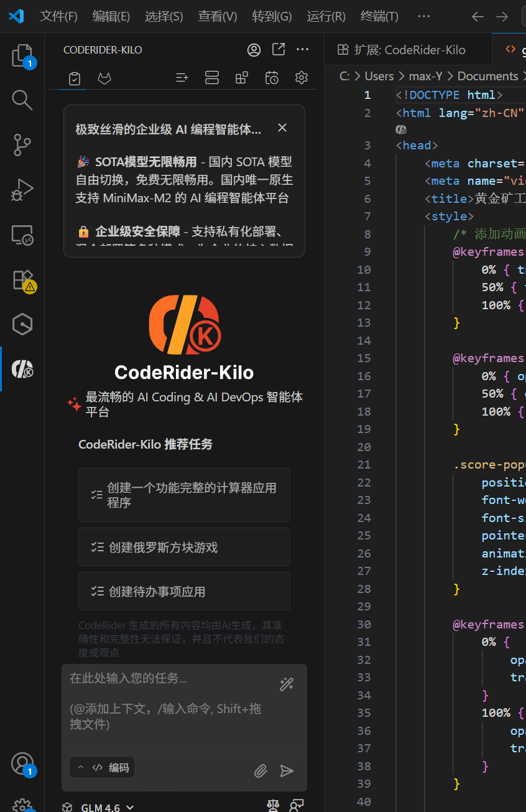Click the balance scale icon at bottom

coord(272,806)
